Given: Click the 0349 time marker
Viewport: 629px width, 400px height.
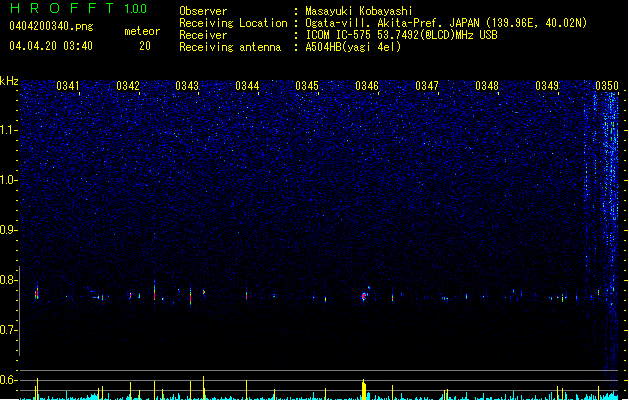Looking at the screenshot, I should click(547, 86).
